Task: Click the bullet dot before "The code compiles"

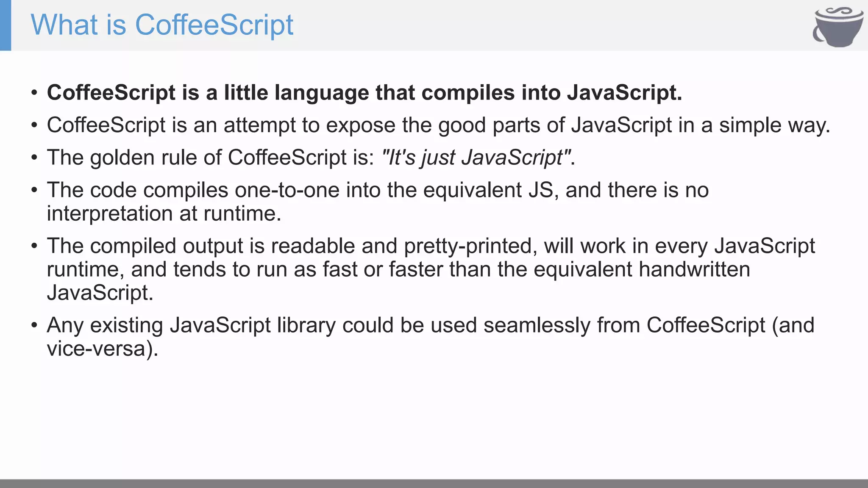Action: (x=34, y=191)
